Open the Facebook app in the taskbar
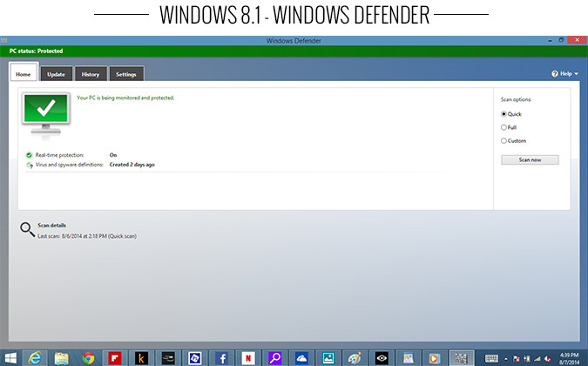 pyautogui.click(x=221, y=357)
